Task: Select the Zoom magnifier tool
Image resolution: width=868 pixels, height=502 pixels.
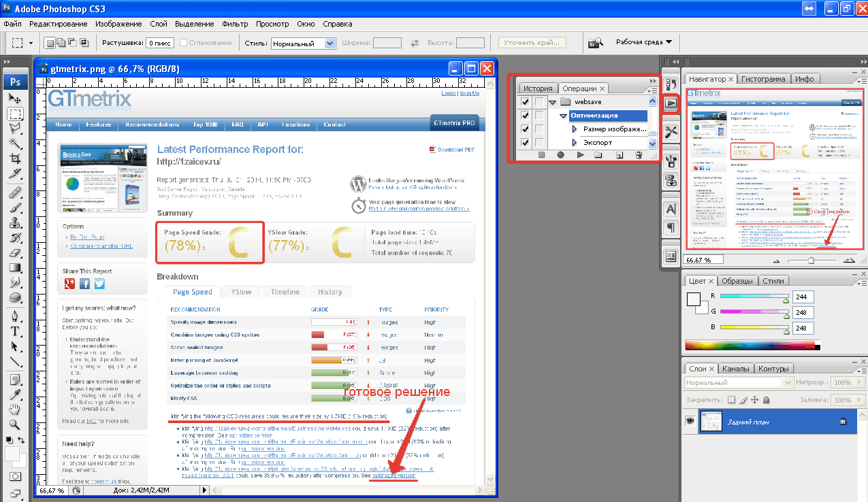Action: [x=15, y=425]
